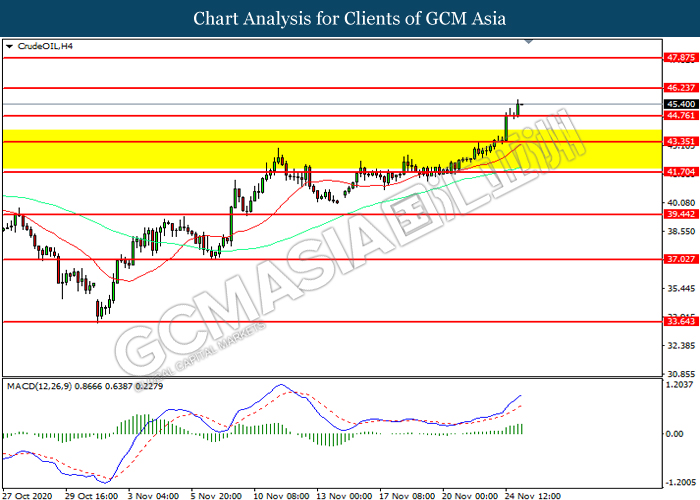Click the MACD(12,26,9) indicator label
700x500 pixels.
click(x=39, y=386)
